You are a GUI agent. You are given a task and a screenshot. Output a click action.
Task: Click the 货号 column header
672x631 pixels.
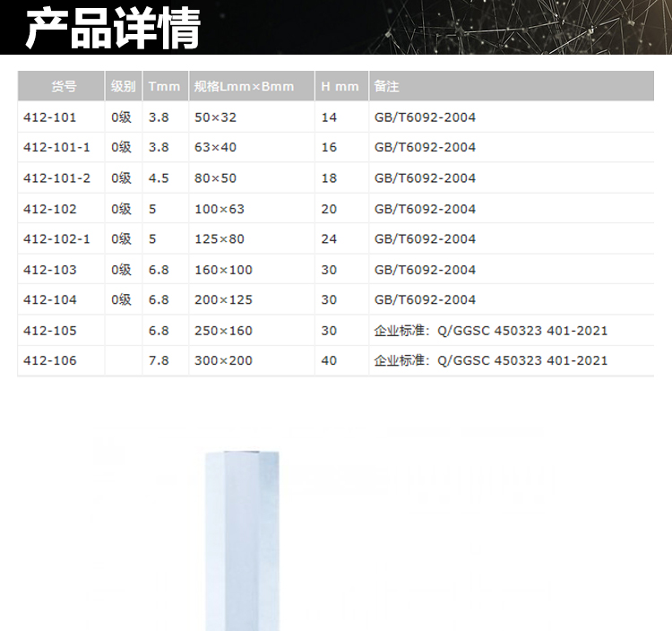point(64,87)
